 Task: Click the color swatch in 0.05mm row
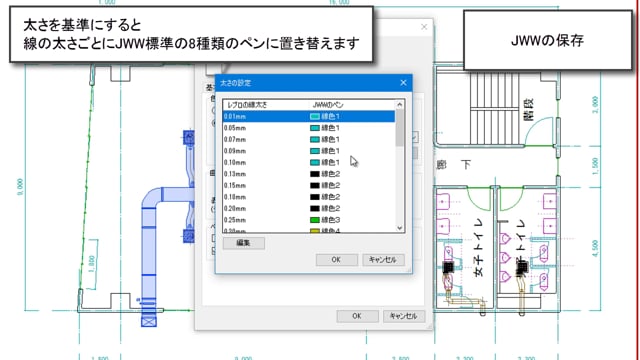click(315, 128)
